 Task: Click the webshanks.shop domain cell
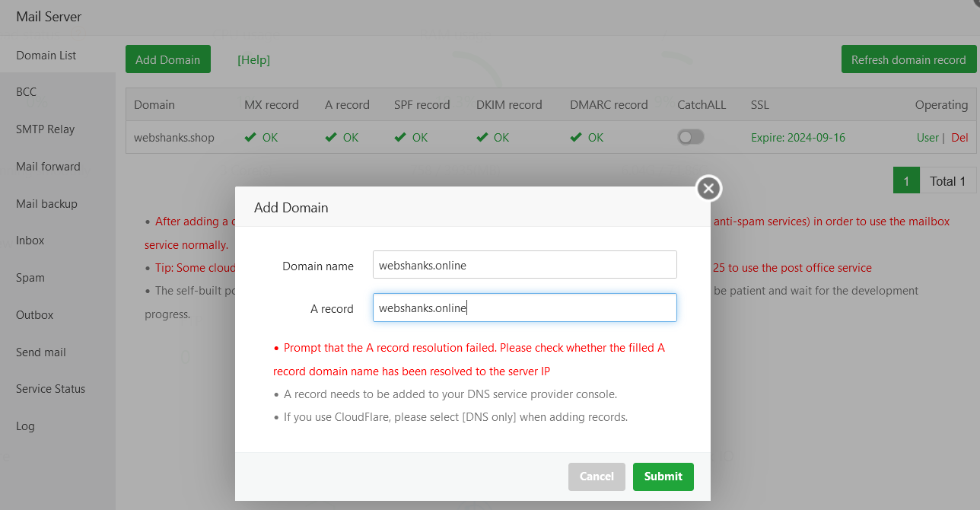click(174, 138)
